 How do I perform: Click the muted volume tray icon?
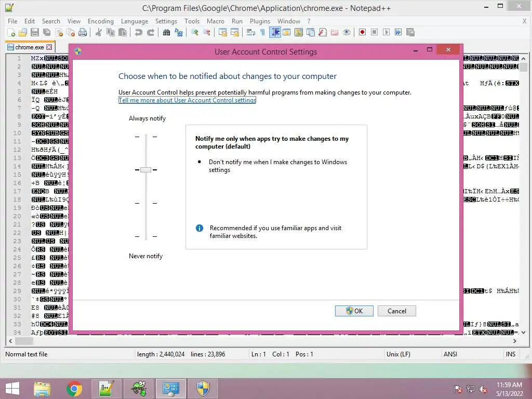pyautogui.click(x=483, y=389)
